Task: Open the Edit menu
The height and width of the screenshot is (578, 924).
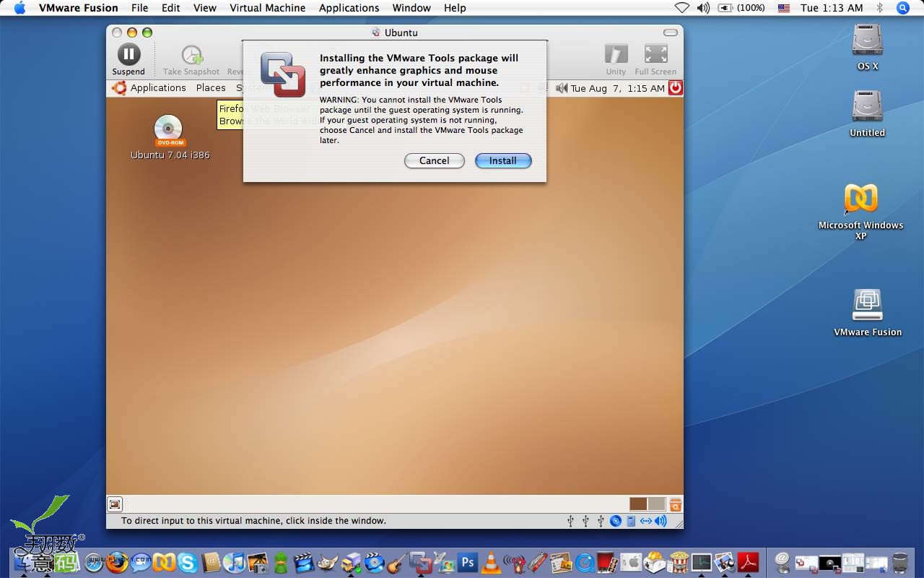Action: pos(171,8)
